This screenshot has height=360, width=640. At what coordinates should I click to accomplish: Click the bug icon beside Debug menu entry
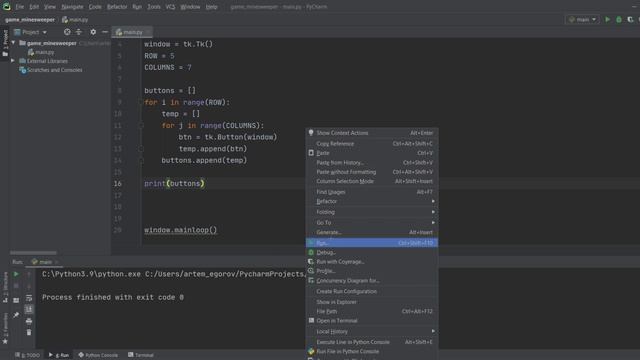tap(311, 252)
